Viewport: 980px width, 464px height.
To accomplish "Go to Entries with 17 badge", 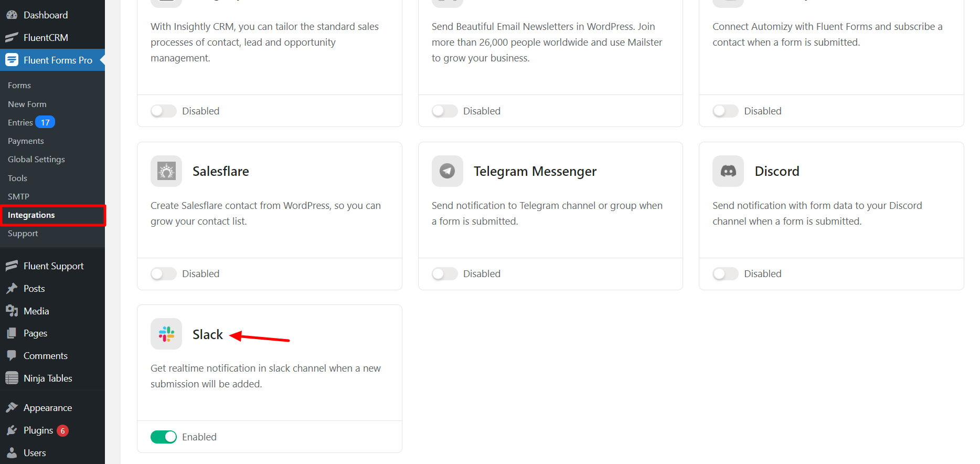I will click(21, 122).
